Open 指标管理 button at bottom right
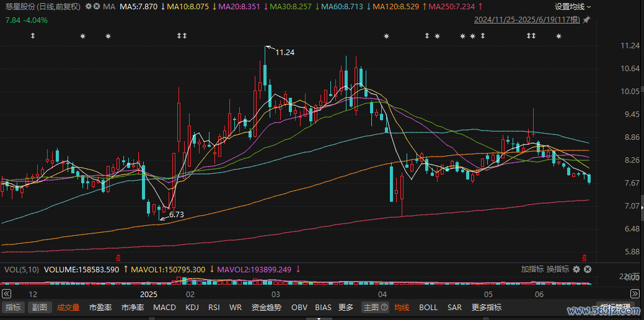Viewport: 644px width, 320px height. [x=615, y=307]
